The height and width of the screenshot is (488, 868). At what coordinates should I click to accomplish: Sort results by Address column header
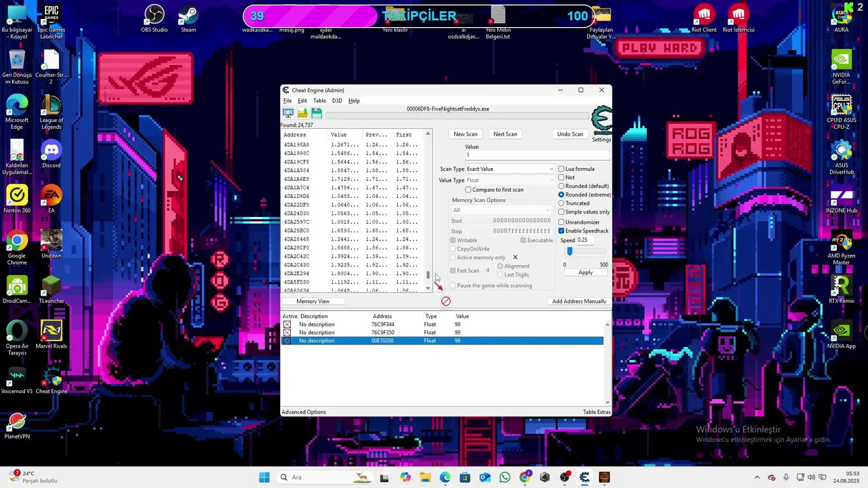(x=305, y=135)
